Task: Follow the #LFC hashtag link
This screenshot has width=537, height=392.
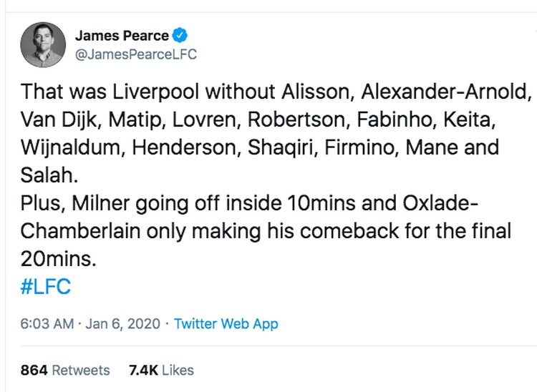Action: [x=46, y=287]
